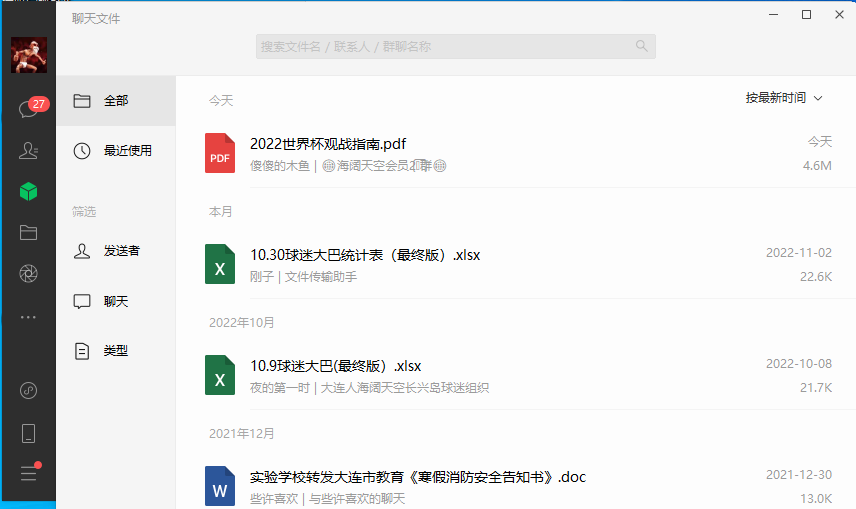Click the user profile avatar
Image resolution: width=856 pixels, height=509 pixels.
pos(29,55)
